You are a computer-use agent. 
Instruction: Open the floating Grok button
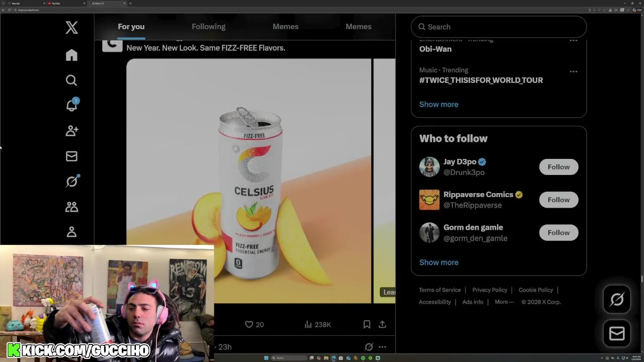(617, 300)
